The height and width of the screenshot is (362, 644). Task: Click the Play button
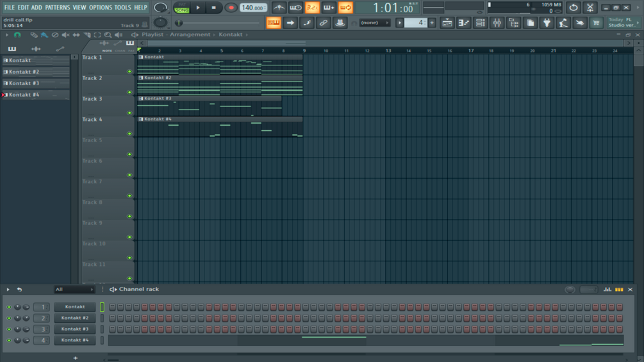198,8
